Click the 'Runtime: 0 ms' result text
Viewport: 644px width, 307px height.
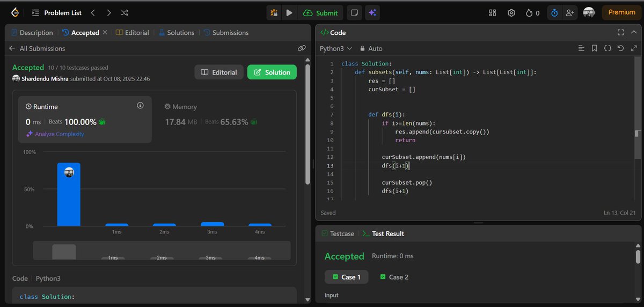coord(393,256)
